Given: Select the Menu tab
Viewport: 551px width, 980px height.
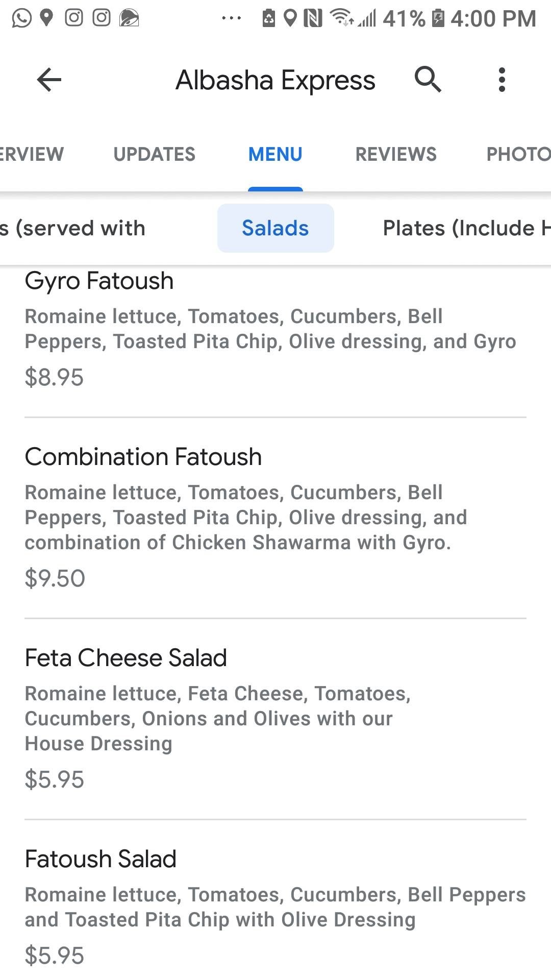Looking at the screenshot, I should coord(275,154).
